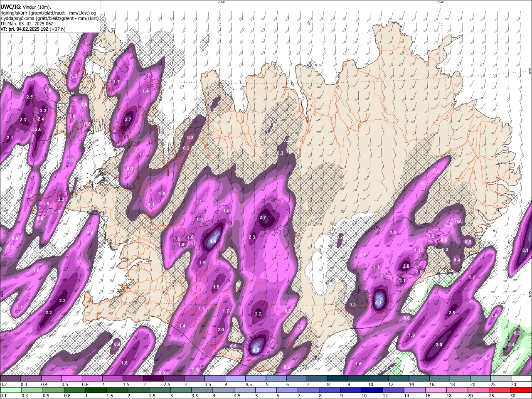The image size is (532, 399).
Task: Click the dark plum swatch above the 0.2 label
Action: pyautogui.click(x=10, y=379)
